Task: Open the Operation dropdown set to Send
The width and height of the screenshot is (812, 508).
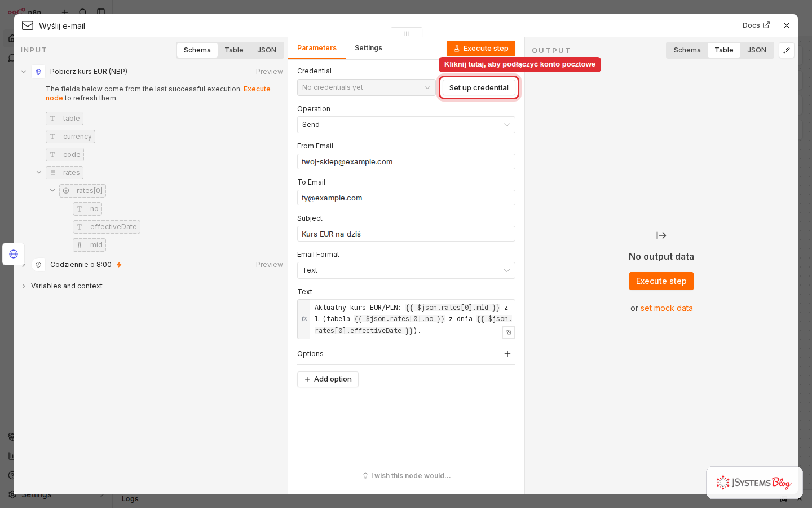Action: pyautogui.click(x=406, y=125)
